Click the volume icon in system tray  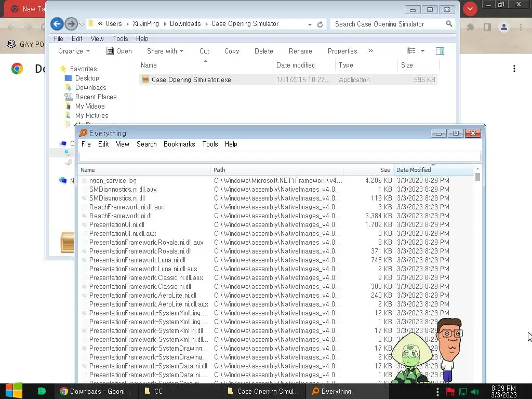tap(475, 392)
